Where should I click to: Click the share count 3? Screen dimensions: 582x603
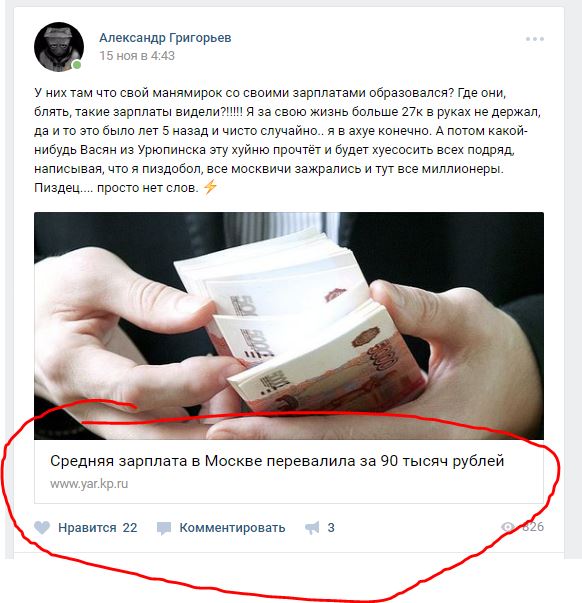click(x=331, y=528)
